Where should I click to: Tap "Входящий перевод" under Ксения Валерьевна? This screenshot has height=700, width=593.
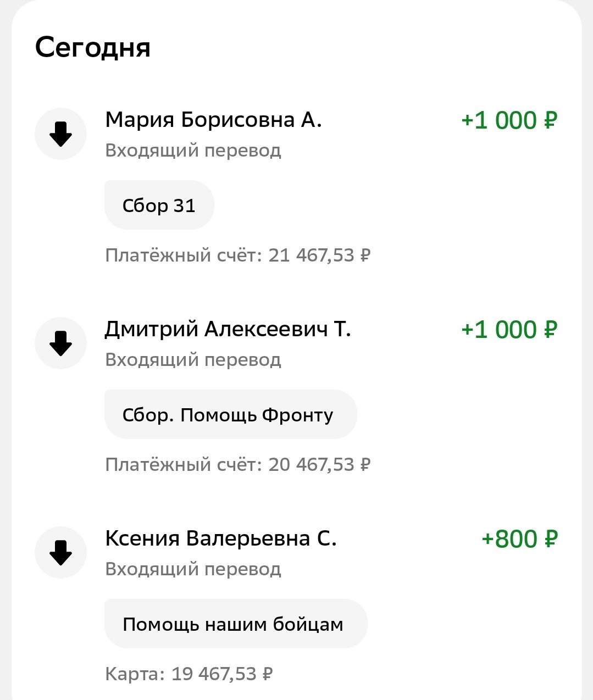193,569
